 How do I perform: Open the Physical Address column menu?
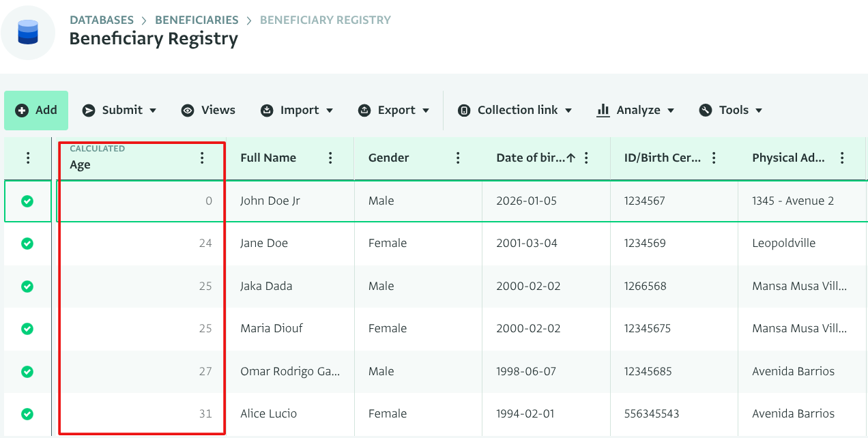pos(842,158)
